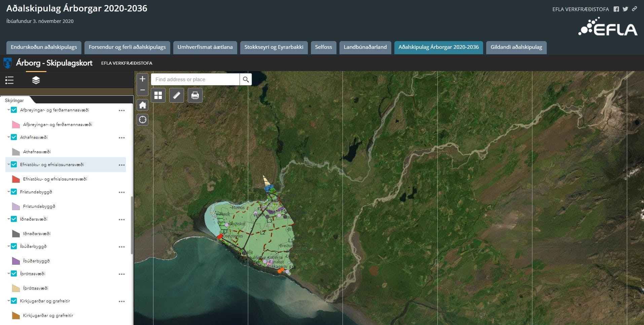Image resolution: width=644 pixels, height=325 pixels.
Task: Open options menu for Iðnaðarsvæði layer
Action: 121,220
